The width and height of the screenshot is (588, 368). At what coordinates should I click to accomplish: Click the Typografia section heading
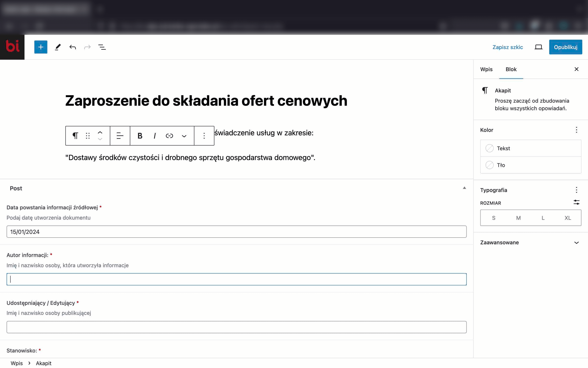[493, 190]
